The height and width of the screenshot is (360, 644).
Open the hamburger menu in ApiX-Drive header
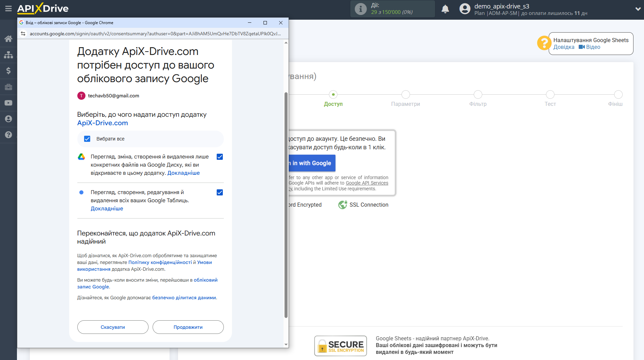pos(8,8)
